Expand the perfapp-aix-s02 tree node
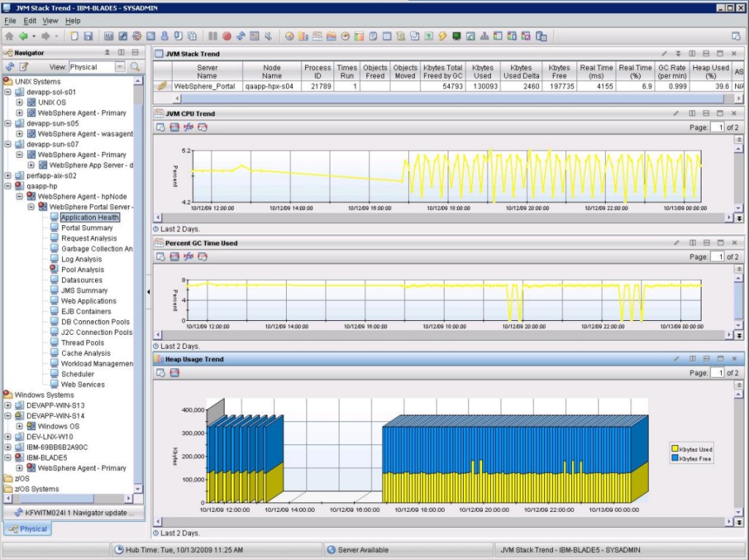 pyautogui.click(x=8, y=175)
